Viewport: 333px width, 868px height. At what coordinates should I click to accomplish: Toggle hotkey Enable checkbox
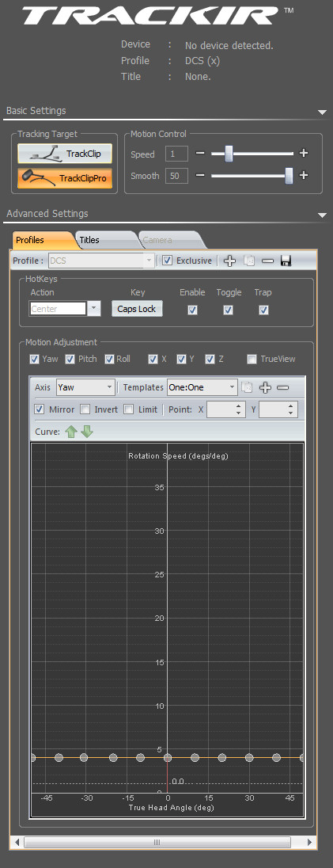(192, 310)
